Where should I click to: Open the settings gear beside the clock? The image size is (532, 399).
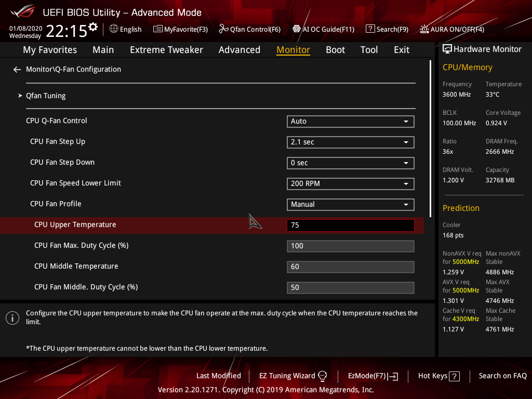[x=93, y=26]
